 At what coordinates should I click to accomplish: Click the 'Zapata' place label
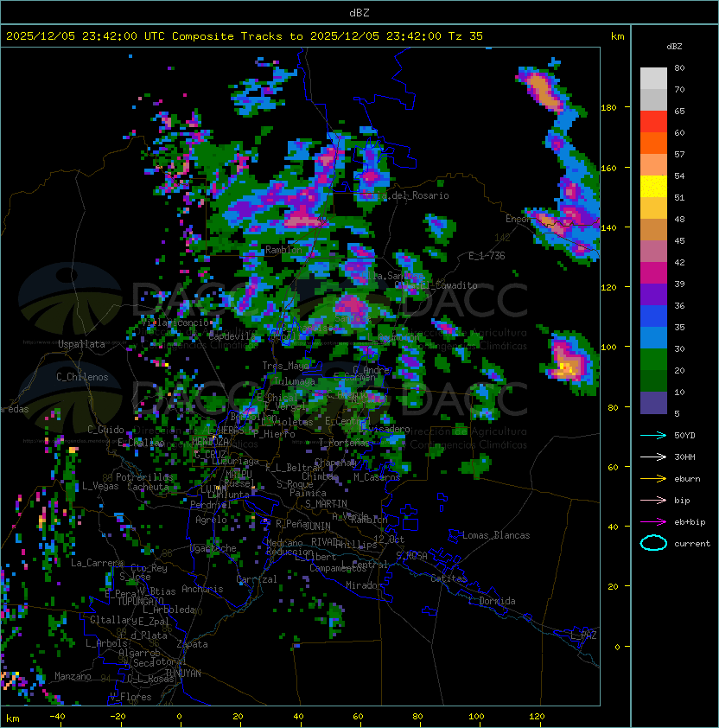coord(192,644)
